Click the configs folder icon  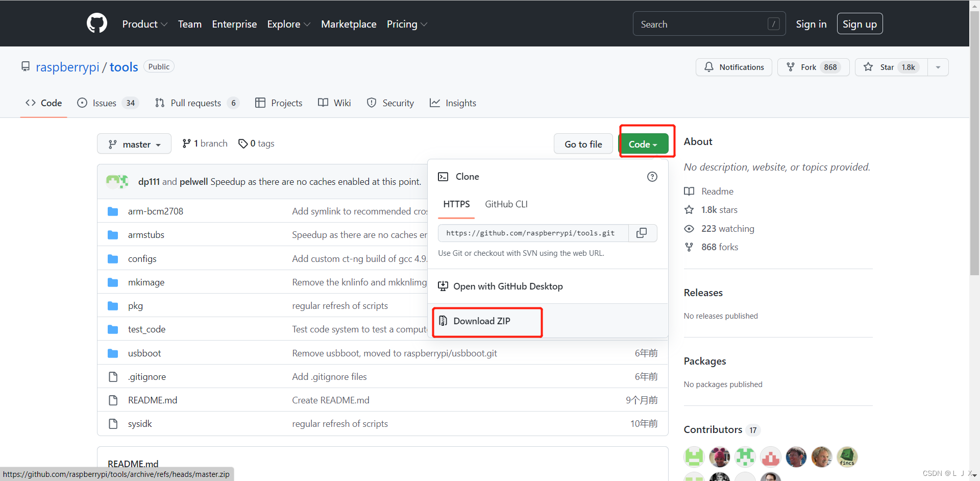pyautogui.click(x=113, y=259)
